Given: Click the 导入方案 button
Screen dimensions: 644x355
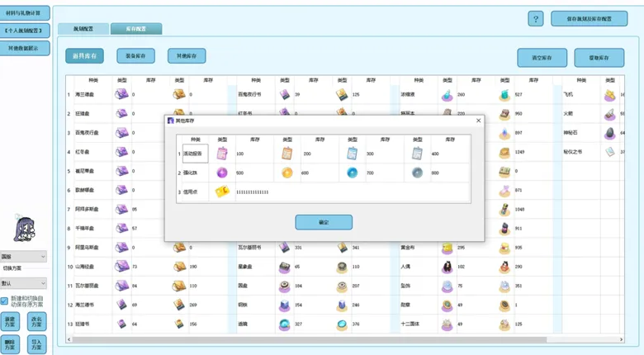Looking at the screenshot, I should 36,344.
